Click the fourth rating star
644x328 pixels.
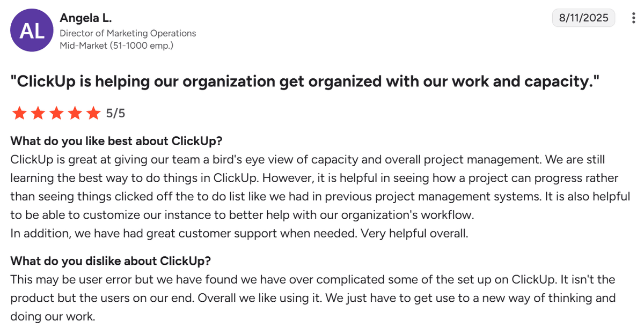coord(75,113)
